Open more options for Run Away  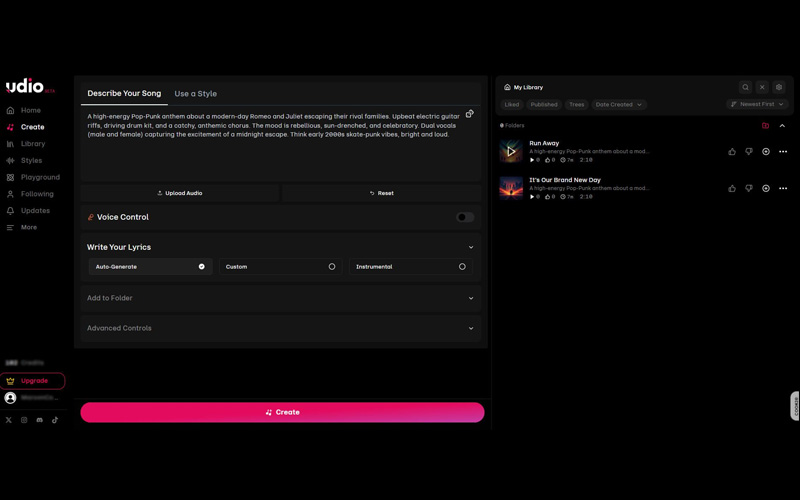pyautogui.click(x=783, y=152)
